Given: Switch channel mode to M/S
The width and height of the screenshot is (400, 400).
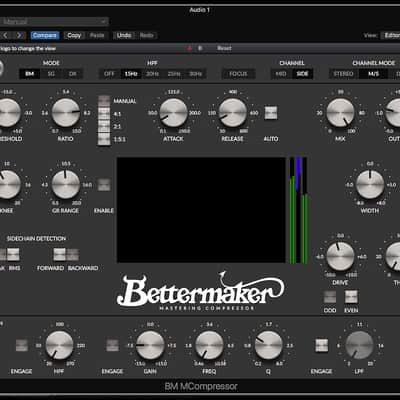Looking at the screenshot, I should click(x=373, y=74).
